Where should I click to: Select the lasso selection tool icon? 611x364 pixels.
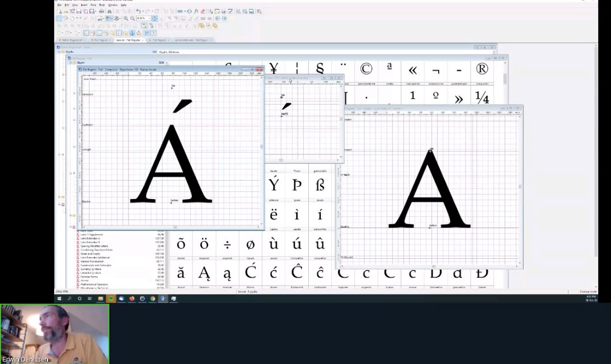tap(65, 18)
